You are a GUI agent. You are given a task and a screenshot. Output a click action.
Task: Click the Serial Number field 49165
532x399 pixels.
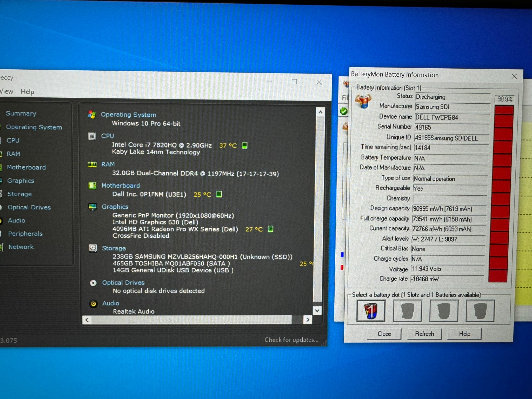[x=452, y=127]
